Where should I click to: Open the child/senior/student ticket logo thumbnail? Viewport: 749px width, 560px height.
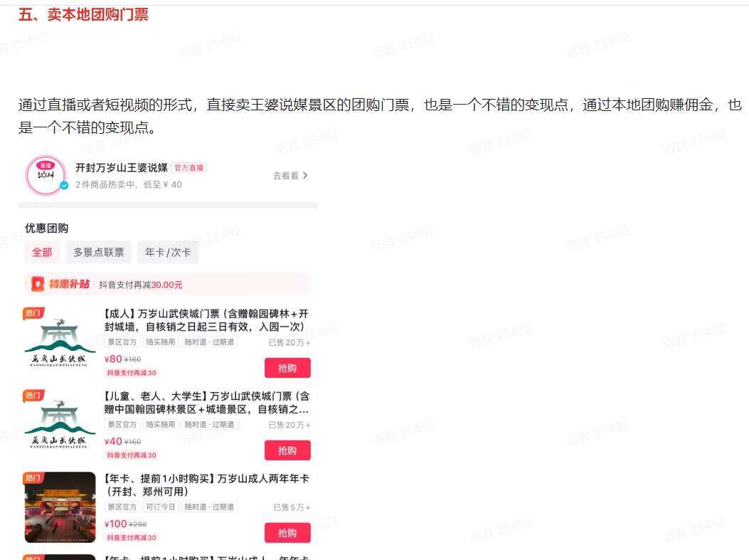[x=60, y=426]
